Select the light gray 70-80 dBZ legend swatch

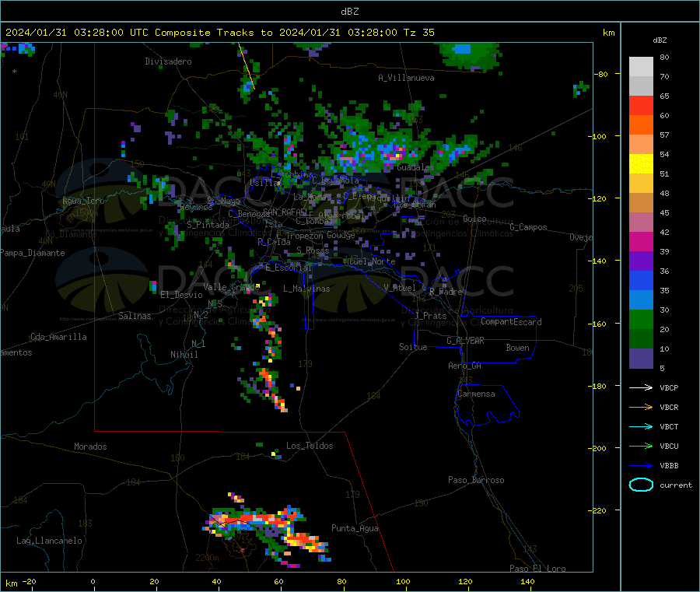point(641,67)
